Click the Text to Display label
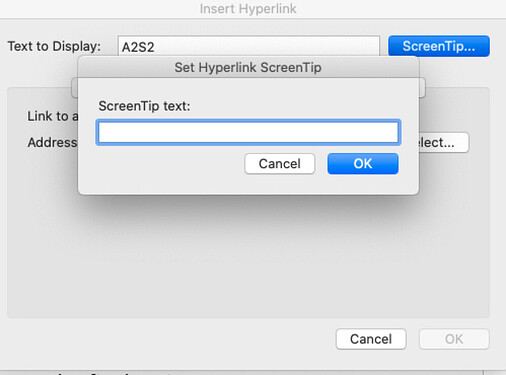The image size is (506, 375). pos(54,46)
